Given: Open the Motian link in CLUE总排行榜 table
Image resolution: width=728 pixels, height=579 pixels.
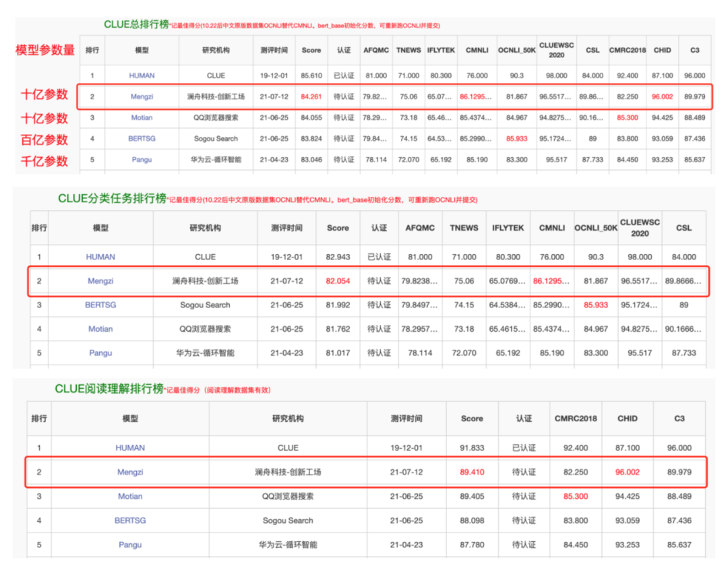Looking at the screenshot, I should (142, 117).
